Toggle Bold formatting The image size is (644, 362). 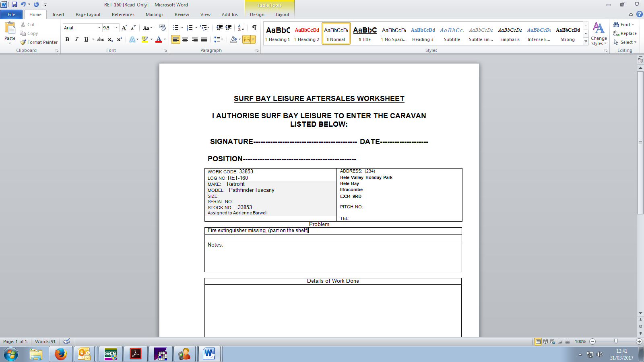67,39
